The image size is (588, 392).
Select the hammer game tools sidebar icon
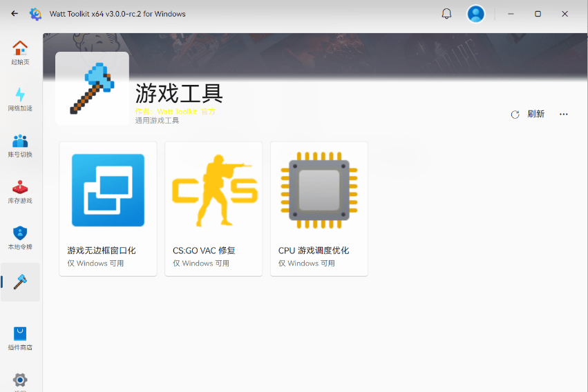[x=20, y=282]
